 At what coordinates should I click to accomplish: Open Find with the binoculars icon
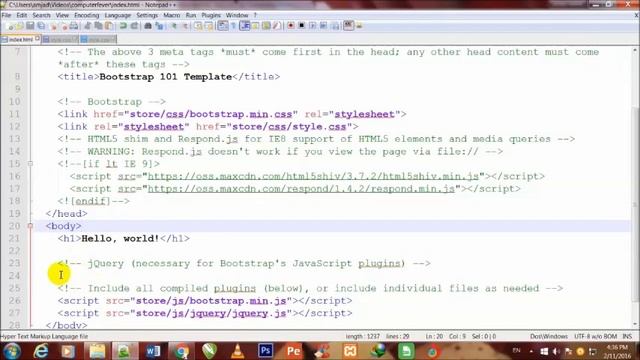[148, 26]
